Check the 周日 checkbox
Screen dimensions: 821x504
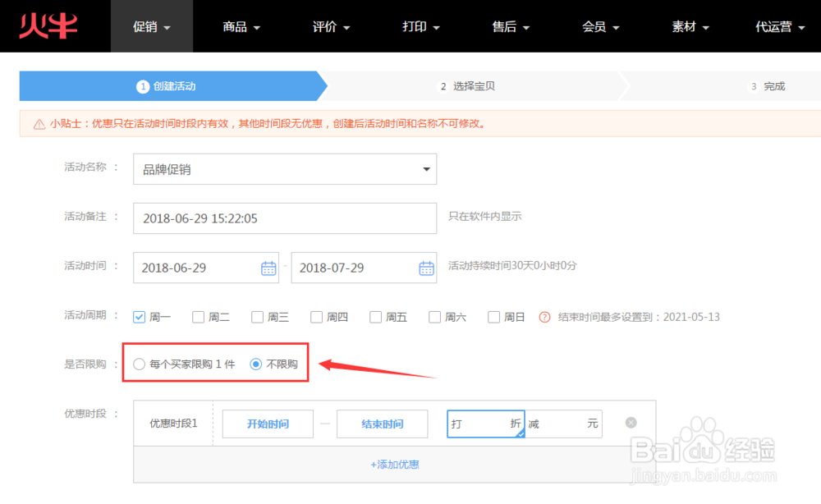coord(493,317)
